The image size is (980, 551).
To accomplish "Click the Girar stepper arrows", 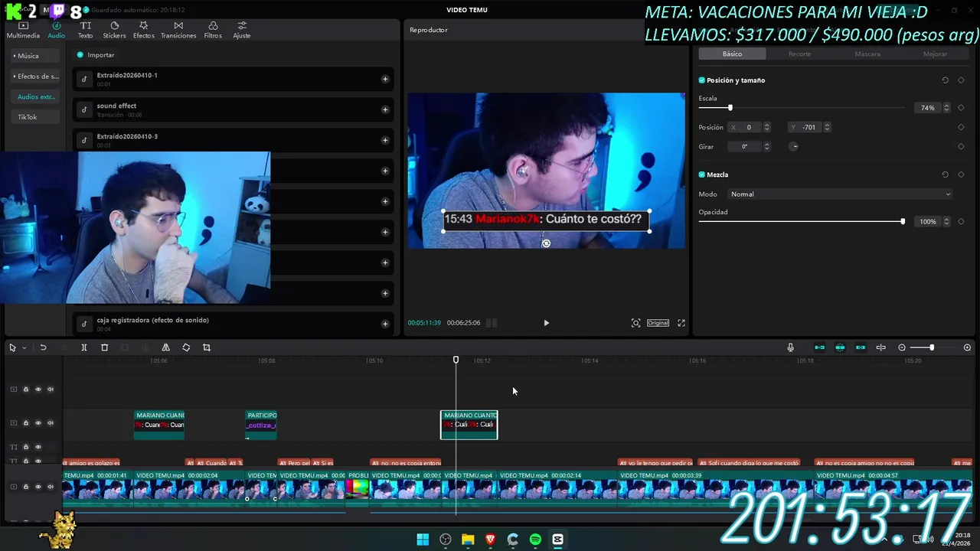I will (x=767, y=146).
